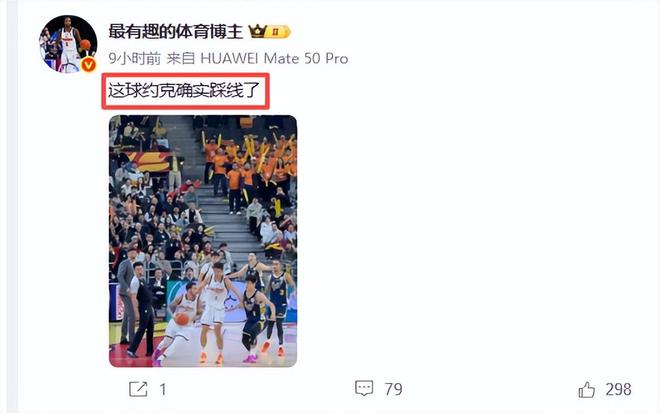Open the basketball game photo in the post
The image size is (660, 413).
coord(203,241)
